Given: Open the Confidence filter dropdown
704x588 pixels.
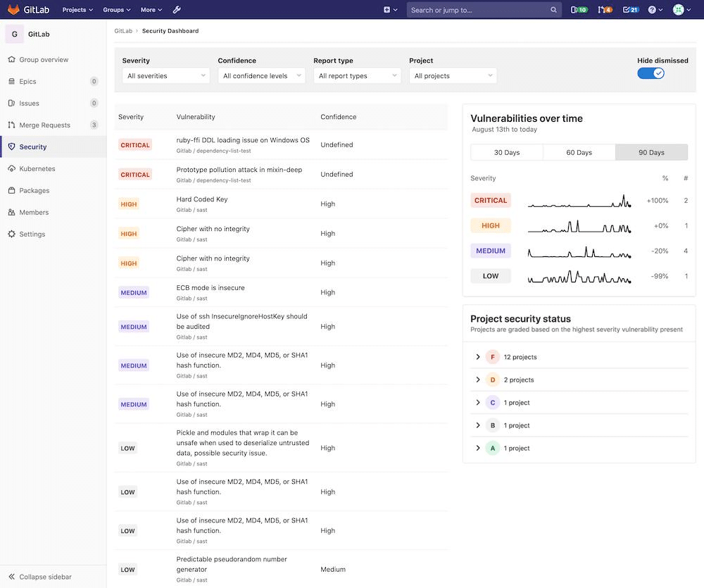Looking at the screenshot, I should [261, 76].
